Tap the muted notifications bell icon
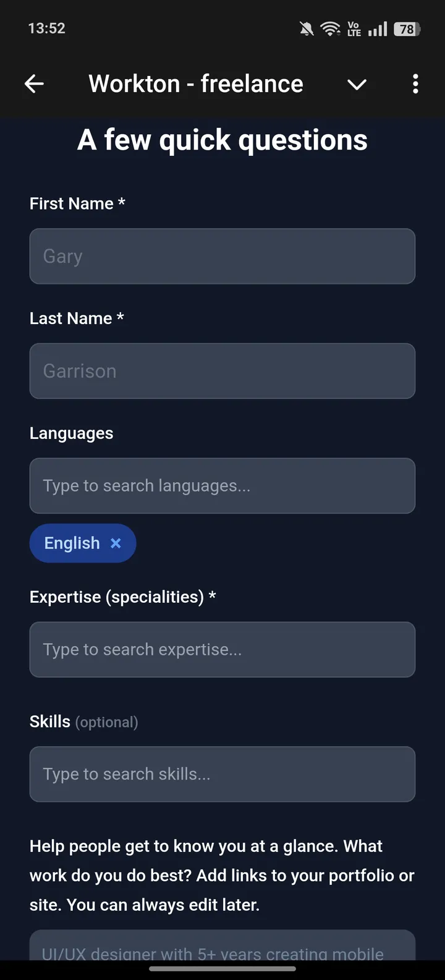This screenshot has height=980, width=445. [x=307, y=28]
